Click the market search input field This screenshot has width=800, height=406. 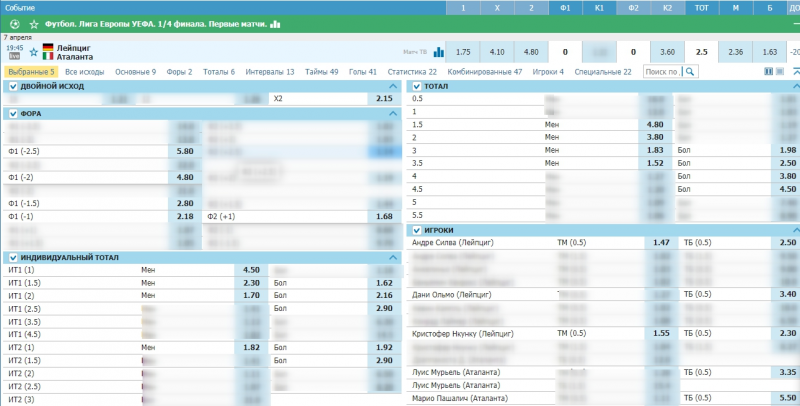[661, 72]
